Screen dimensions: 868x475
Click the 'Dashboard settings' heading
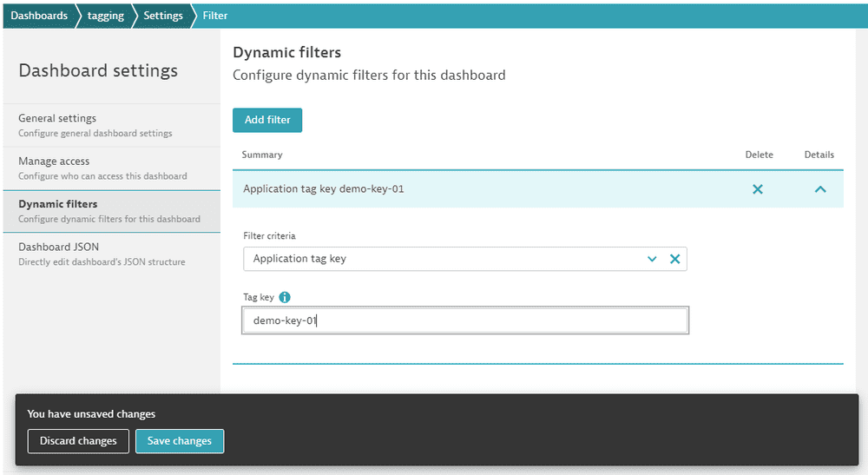click(x=98, y=71)
